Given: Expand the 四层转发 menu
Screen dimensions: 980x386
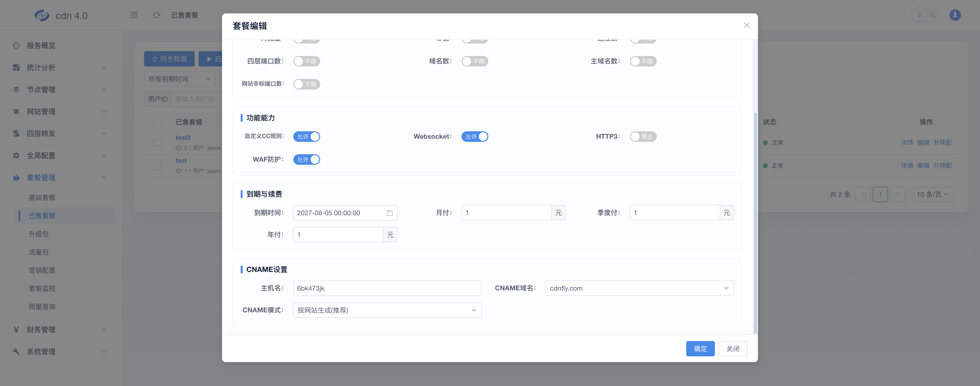Looking at the screenshot, I should [x=104, y=134].
